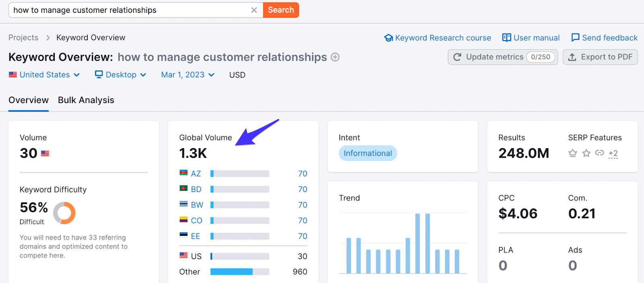Click the US flag in Global Volume list
Image resolution: width=644 pixels, height=283 pixels.
pos(184,255)
